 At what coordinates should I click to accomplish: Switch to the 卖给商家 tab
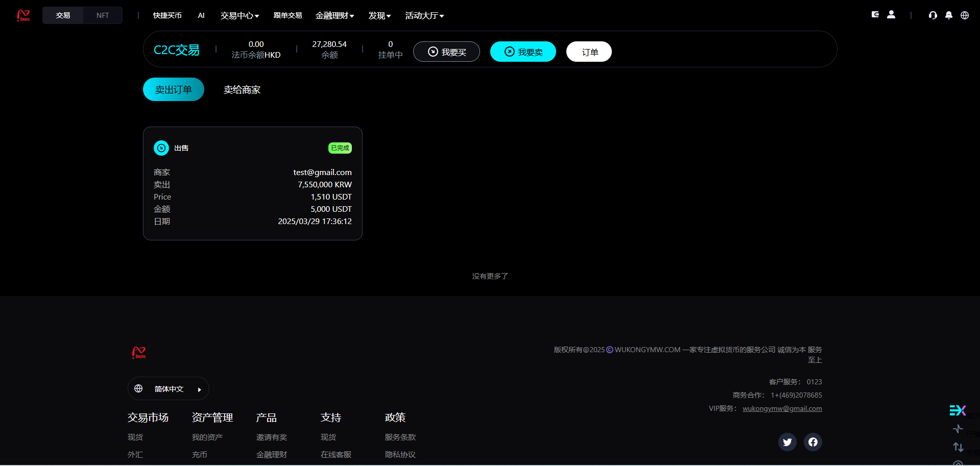[242, 89]
